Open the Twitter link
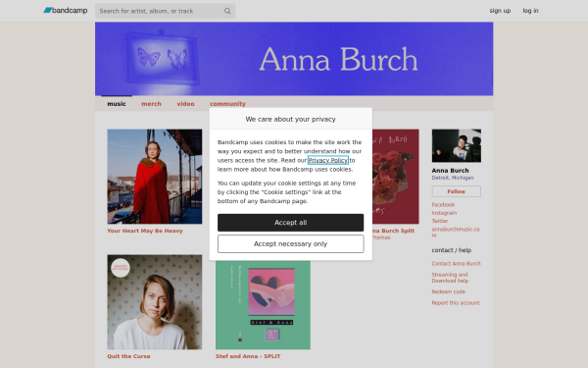 click(x=440, y=221)
